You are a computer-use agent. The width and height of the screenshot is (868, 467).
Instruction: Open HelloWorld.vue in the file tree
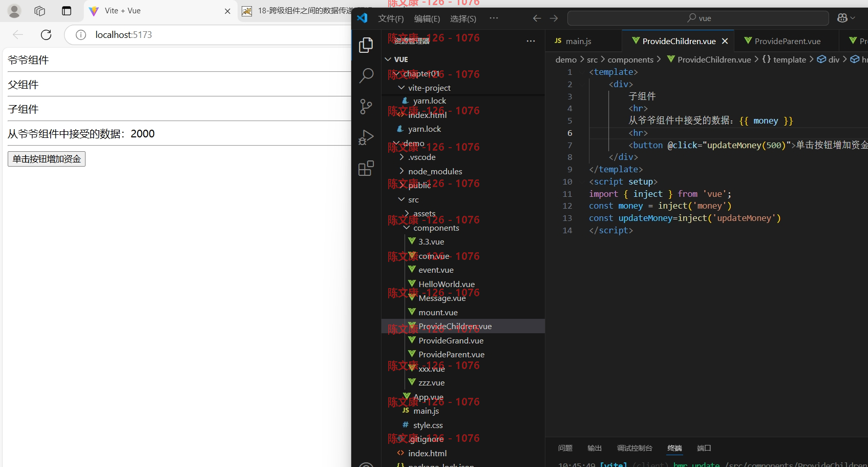tap(447, 284)
